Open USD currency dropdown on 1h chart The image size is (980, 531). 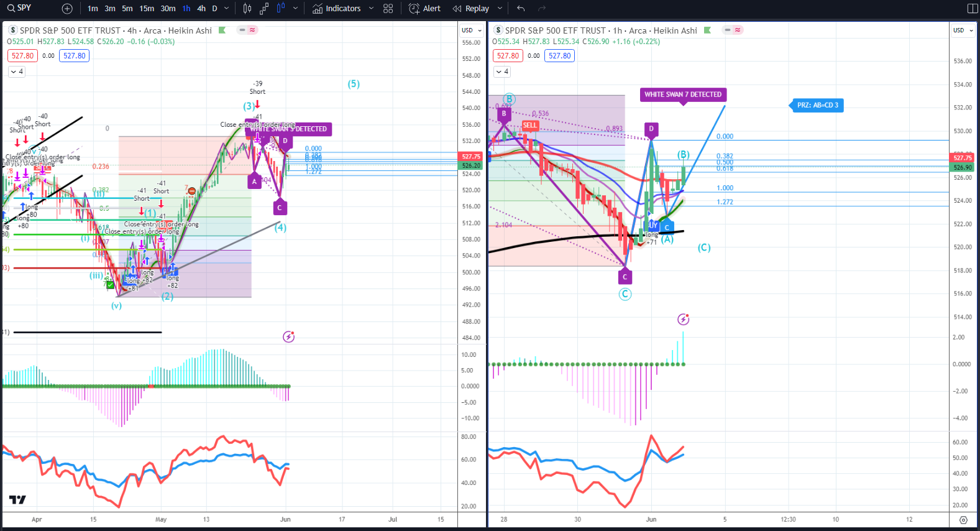point(963,30)
